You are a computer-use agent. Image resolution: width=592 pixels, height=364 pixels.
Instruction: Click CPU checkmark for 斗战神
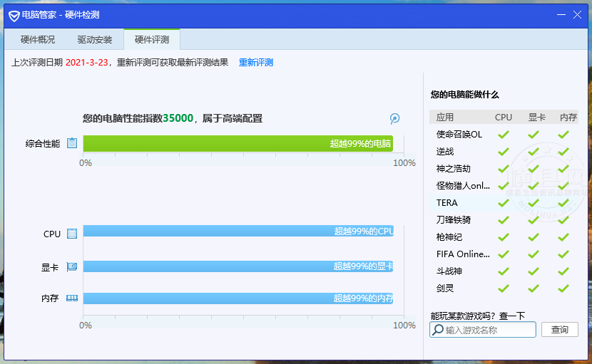(x=504, y=271)
